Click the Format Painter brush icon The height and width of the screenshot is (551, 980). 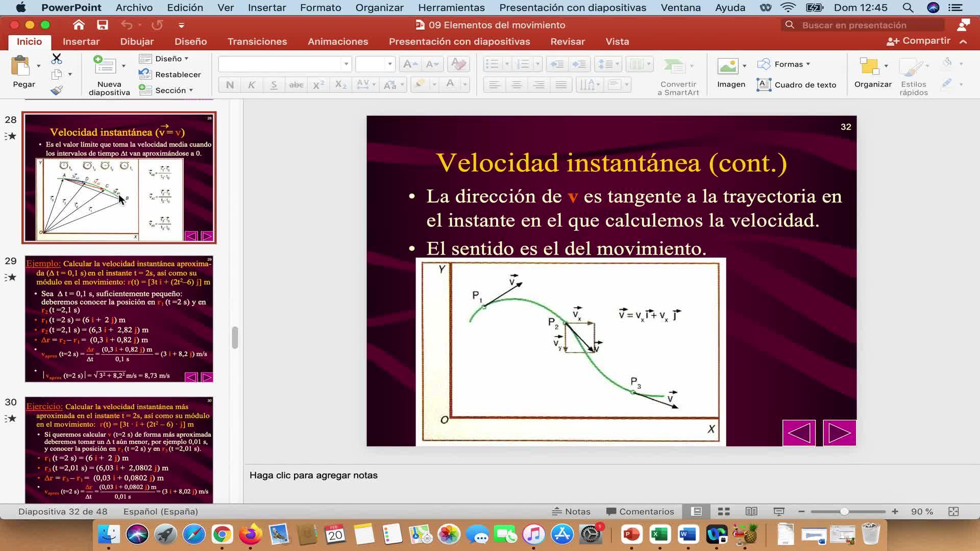click(57, 90)
